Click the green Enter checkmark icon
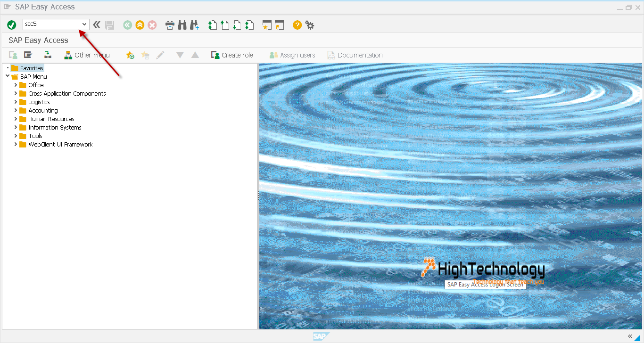The image size is (644, 343). click(x=12, y=25)
